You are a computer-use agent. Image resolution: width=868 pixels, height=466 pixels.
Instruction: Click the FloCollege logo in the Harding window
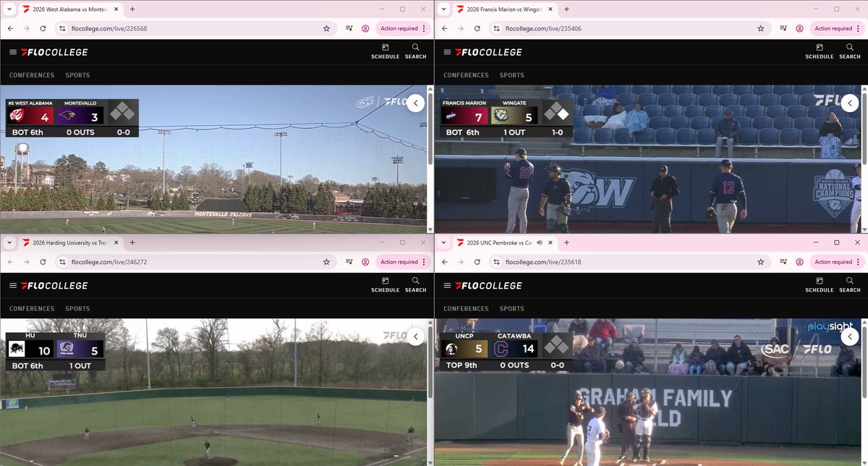pyautogui.click(x=54, y=285)
